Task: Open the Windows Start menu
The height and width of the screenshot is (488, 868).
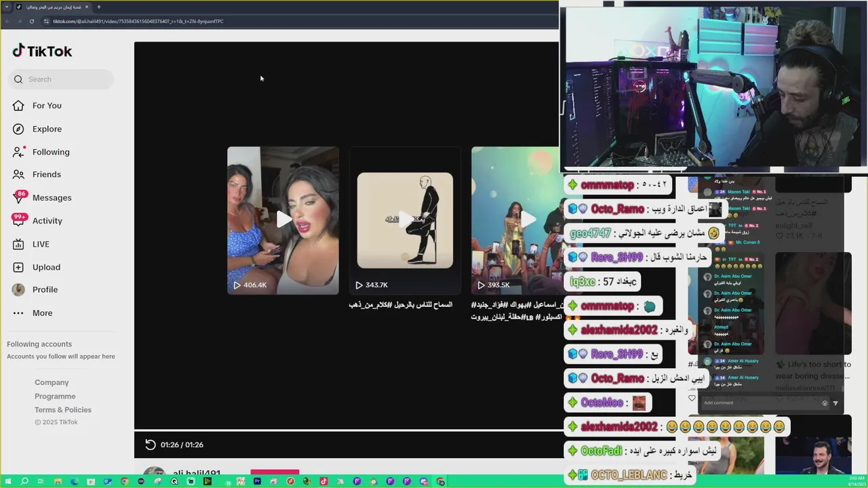Action: coord(7,481)
